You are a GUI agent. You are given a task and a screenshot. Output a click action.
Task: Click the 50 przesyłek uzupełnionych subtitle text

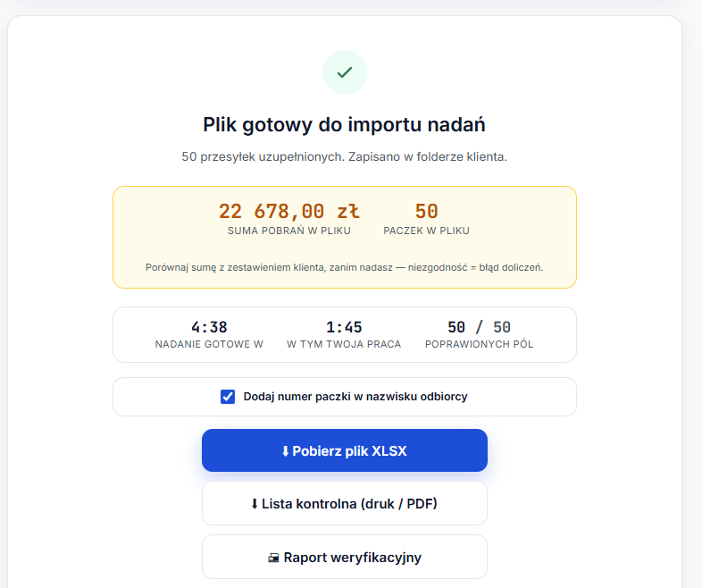tap(344, 156)
